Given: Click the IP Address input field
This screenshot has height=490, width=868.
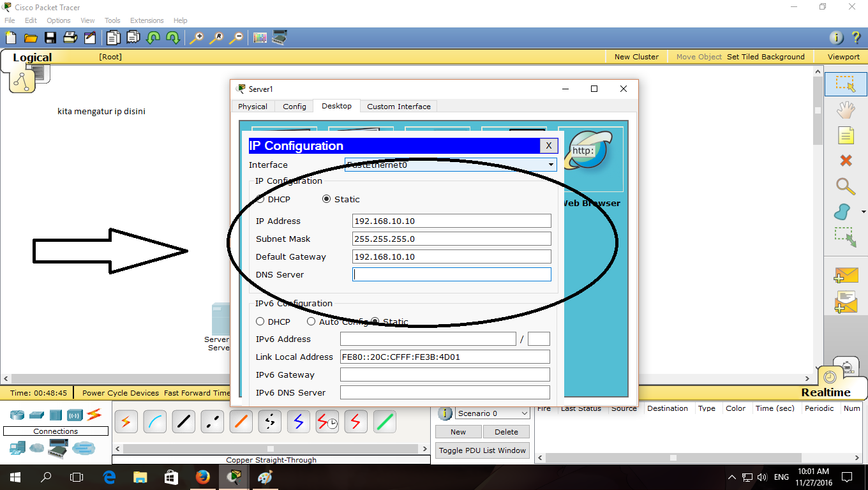Looking at the screenshot, I should point(452,221).
